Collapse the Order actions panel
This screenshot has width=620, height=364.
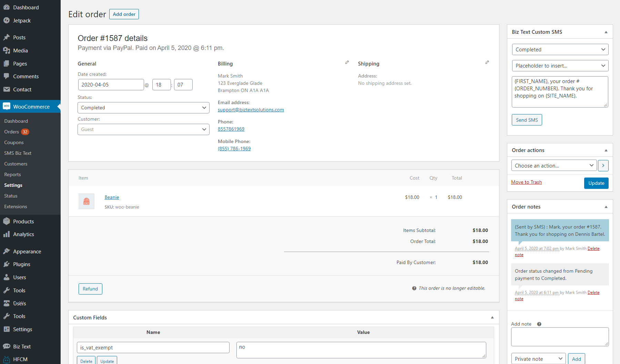(606, 150)
